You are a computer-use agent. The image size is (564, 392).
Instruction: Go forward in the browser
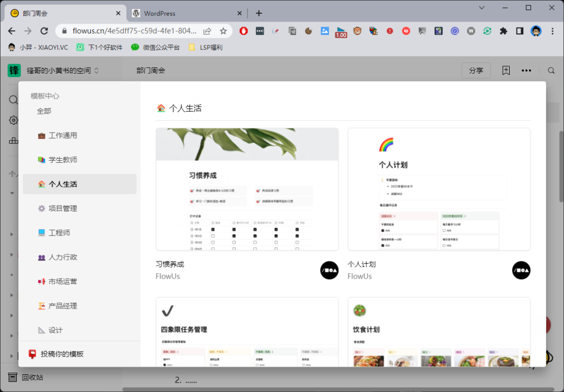[x=28, y=31]
